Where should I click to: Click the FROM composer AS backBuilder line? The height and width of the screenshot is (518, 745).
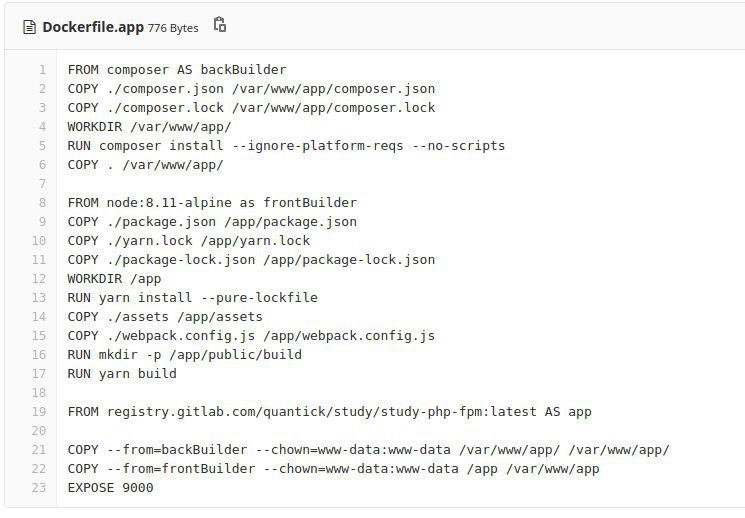pos(177,70)
